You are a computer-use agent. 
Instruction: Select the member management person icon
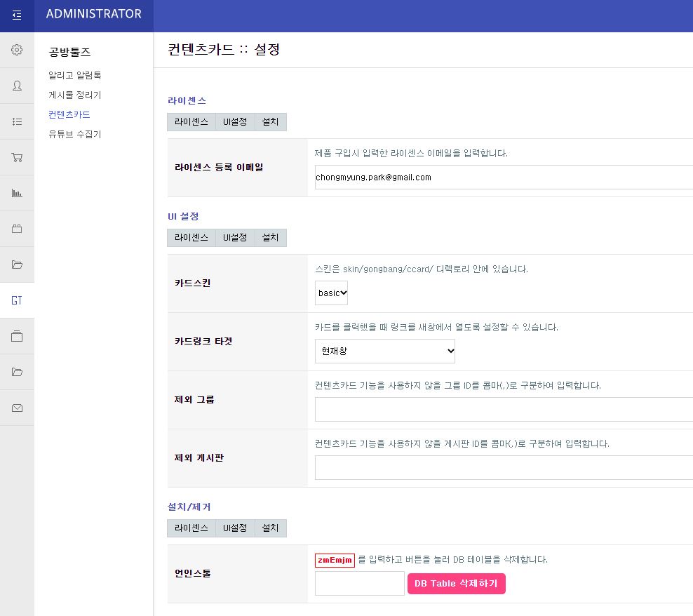click(17, 86)
